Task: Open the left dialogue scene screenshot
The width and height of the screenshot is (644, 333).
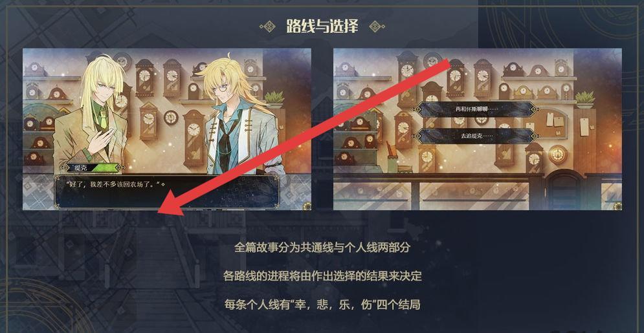Action: pos(167,129)
